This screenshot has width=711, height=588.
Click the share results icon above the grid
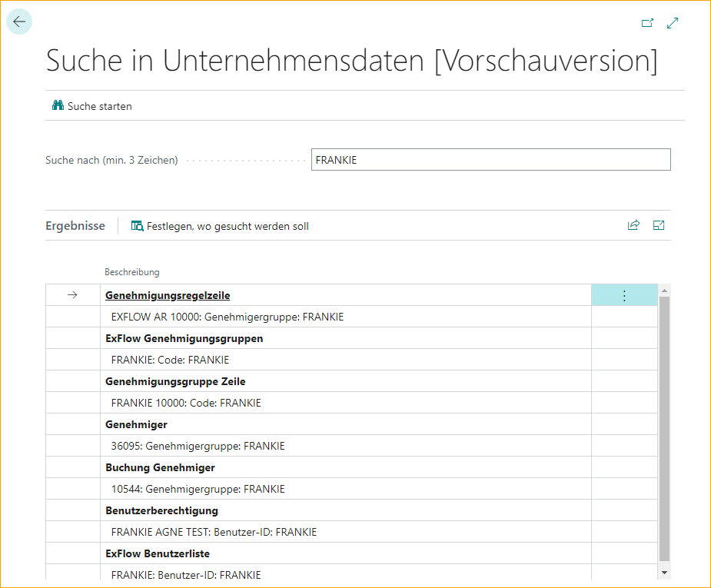(x=633, y=224)
